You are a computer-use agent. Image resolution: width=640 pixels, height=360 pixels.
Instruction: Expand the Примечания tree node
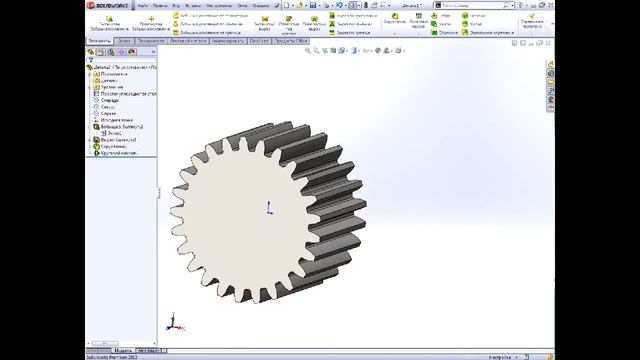90,74
